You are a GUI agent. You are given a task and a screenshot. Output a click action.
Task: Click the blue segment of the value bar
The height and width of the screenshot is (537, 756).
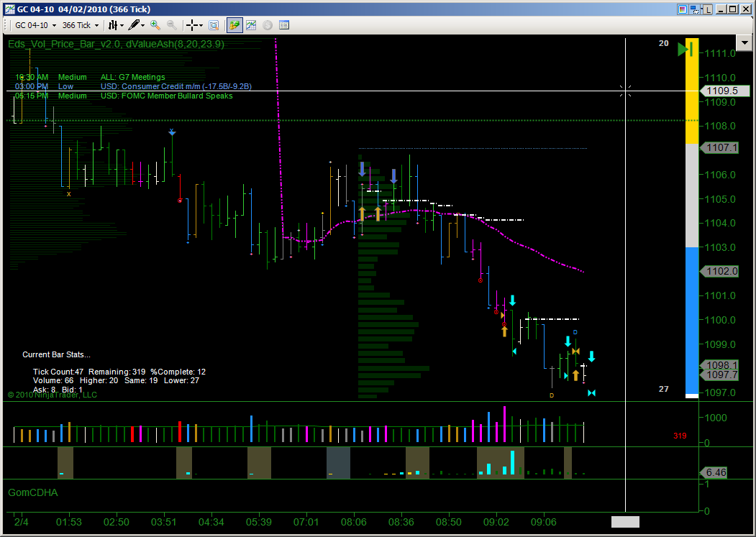pyautogui.click(x=692, y=321)
